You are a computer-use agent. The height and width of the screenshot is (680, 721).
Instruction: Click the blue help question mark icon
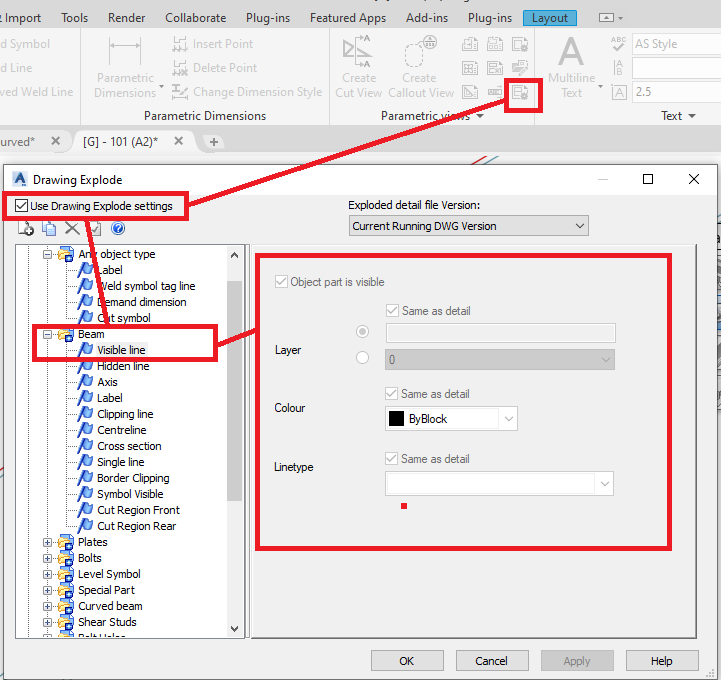click(x=118, y=229)
